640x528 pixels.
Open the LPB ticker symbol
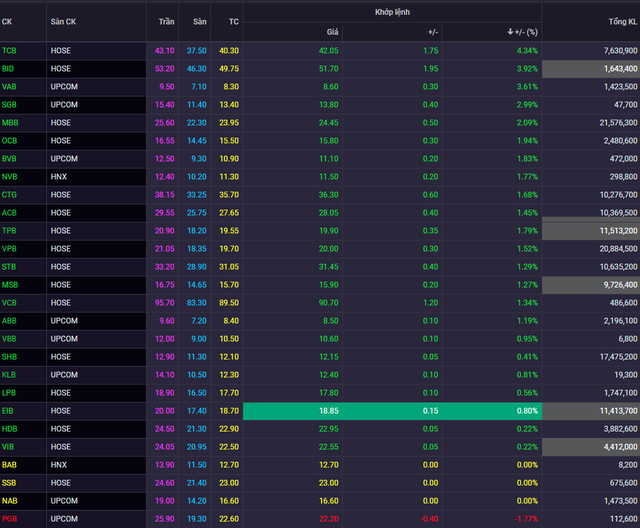coord(9,393)
